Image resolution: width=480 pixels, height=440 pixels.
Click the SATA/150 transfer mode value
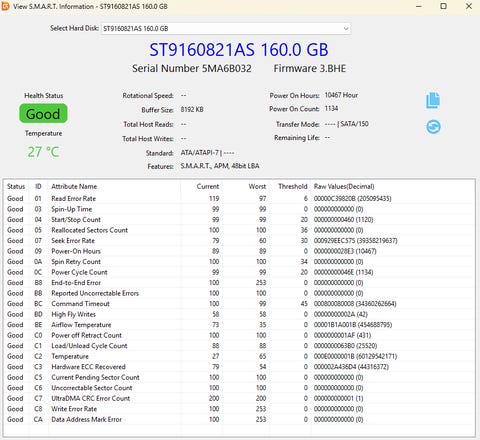point(354,124)
